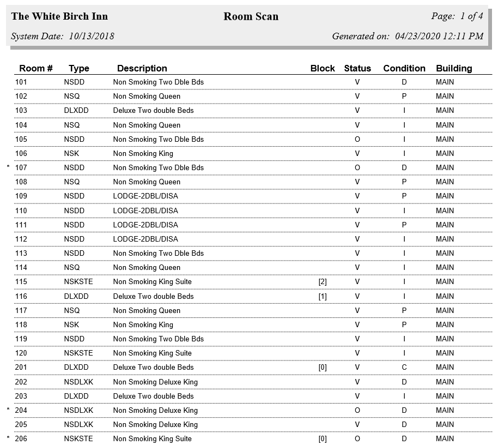
Task: Click the Room # column header
Action: pyautogui.click(x=35, y=68)
